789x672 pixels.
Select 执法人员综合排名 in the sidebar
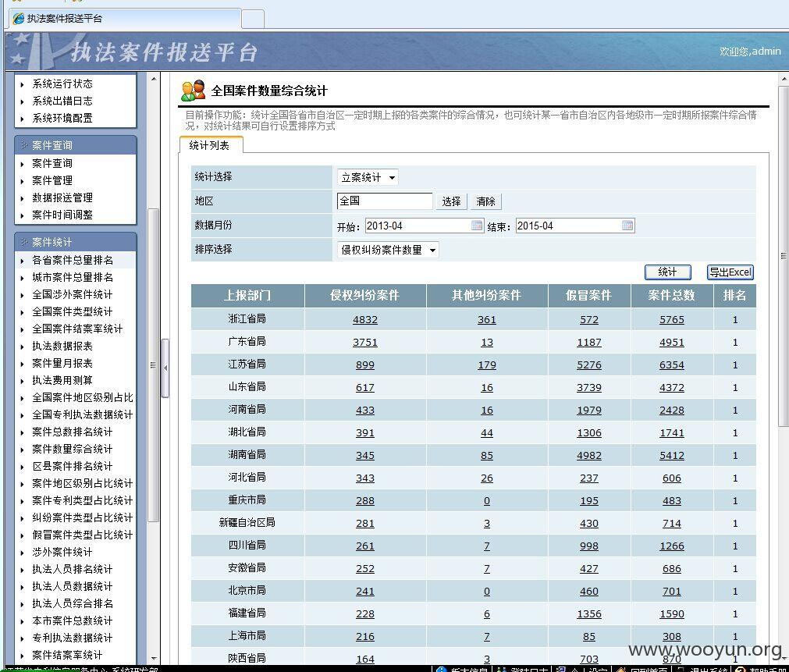point(73,603)
